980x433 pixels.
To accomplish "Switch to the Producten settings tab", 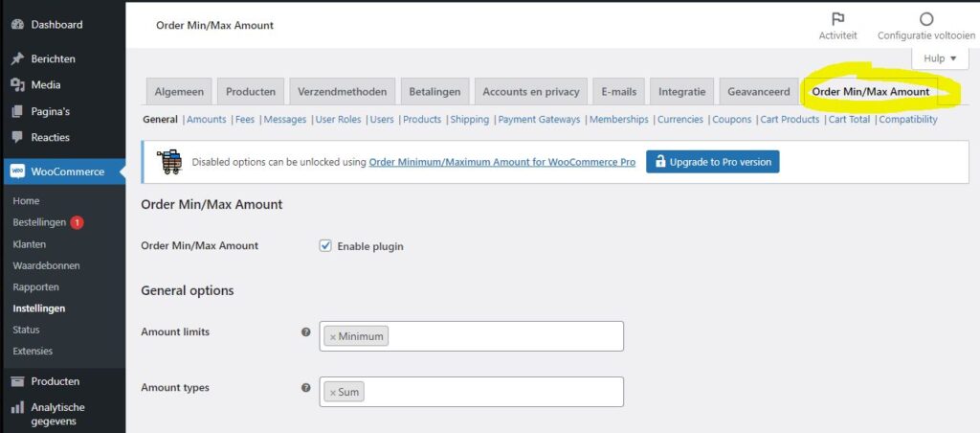I will pyautogui.click(x=251, y=91).
